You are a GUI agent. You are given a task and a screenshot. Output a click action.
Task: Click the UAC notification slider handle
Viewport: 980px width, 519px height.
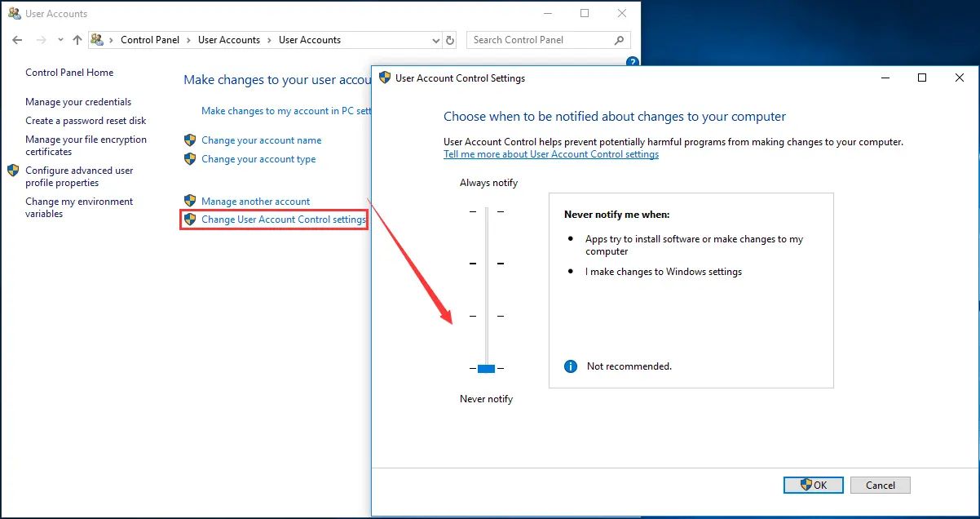[486, 368]
